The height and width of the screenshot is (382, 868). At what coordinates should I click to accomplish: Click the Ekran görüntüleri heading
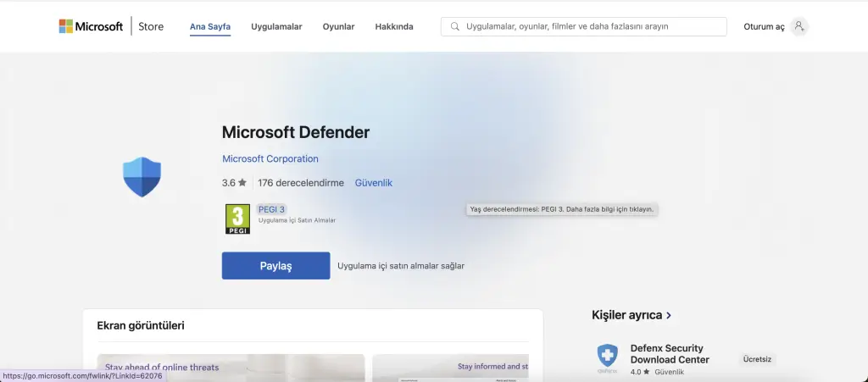[141, 325]
